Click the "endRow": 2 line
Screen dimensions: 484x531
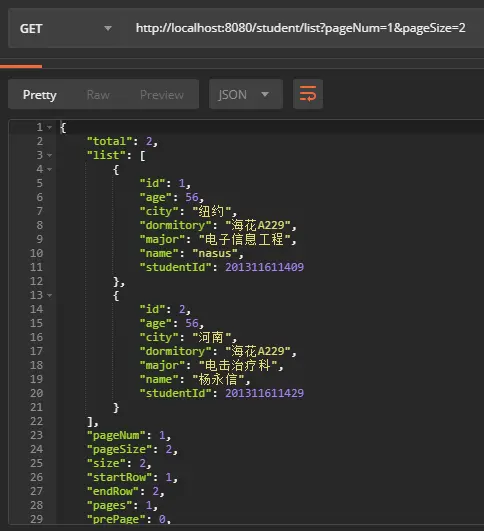point(126,491)
